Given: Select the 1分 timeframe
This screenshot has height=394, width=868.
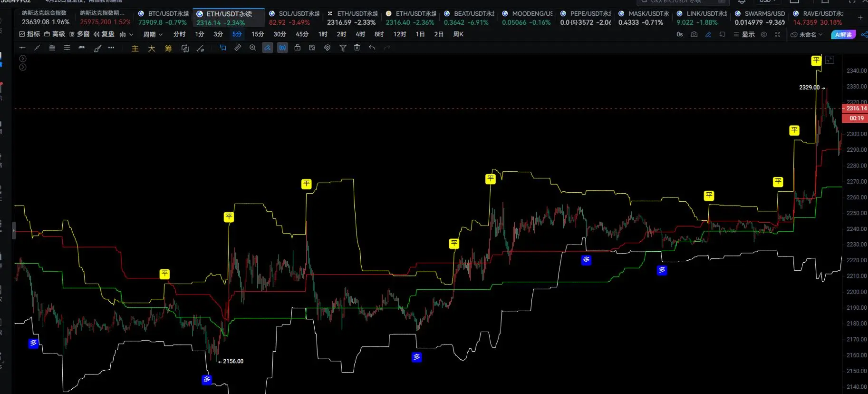Looking at the screenshot, I should tap(200, 34).
